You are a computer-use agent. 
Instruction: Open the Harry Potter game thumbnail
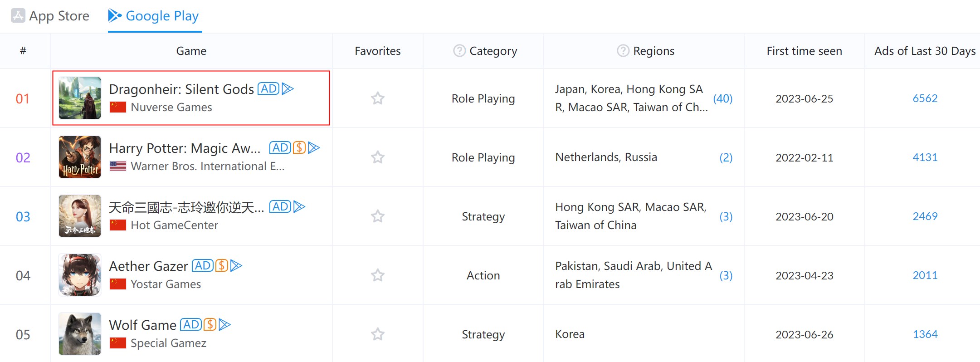click(80, 157)
